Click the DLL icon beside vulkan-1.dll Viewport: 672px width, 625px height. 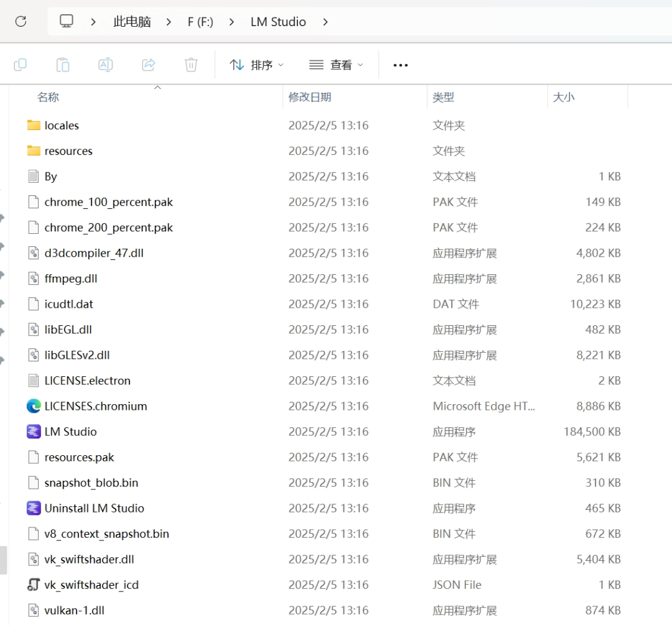[34, 610]
